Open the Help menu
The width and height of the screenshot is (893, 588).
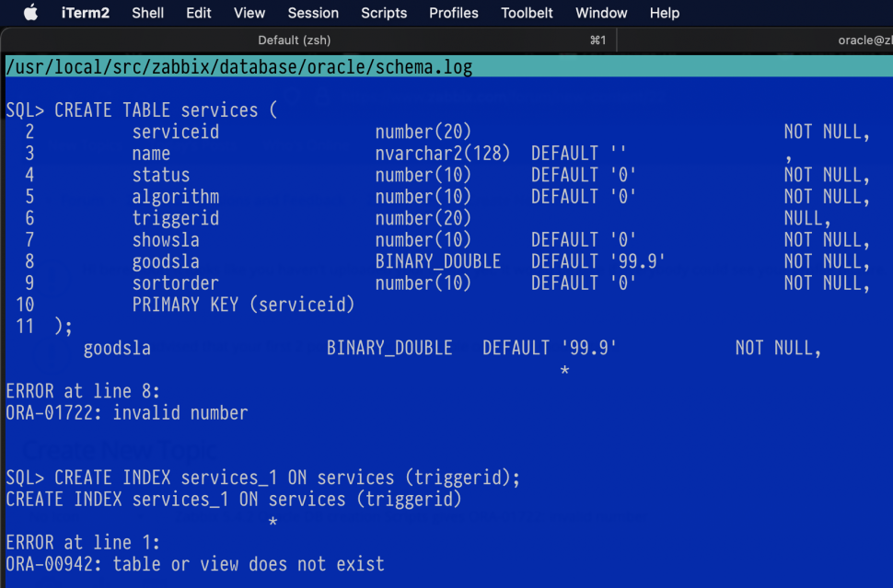pos(665,13)
